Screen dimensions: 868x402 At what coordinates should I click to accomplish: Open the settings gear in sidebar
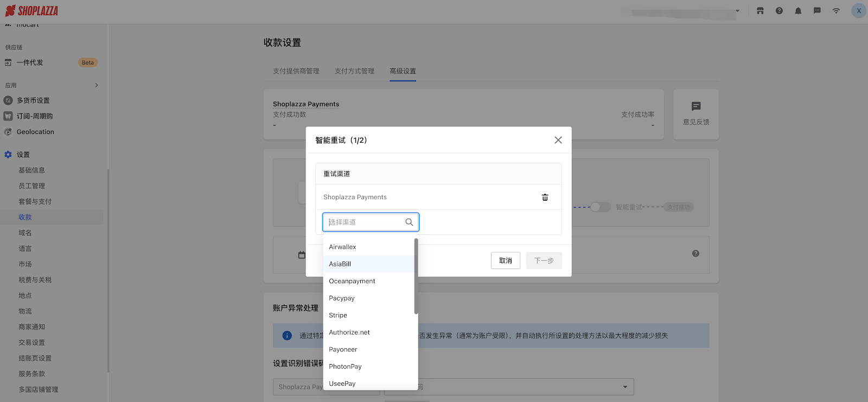[x=8, y=155]
